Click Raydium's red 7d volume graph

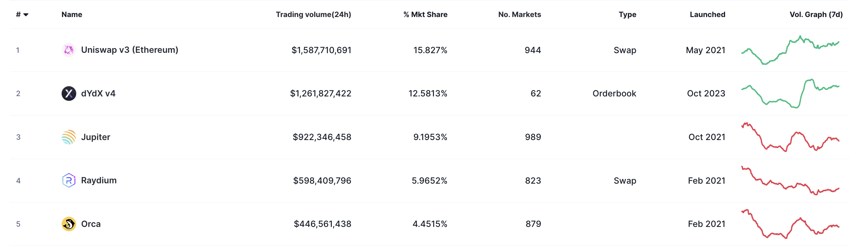click(790, 181)
